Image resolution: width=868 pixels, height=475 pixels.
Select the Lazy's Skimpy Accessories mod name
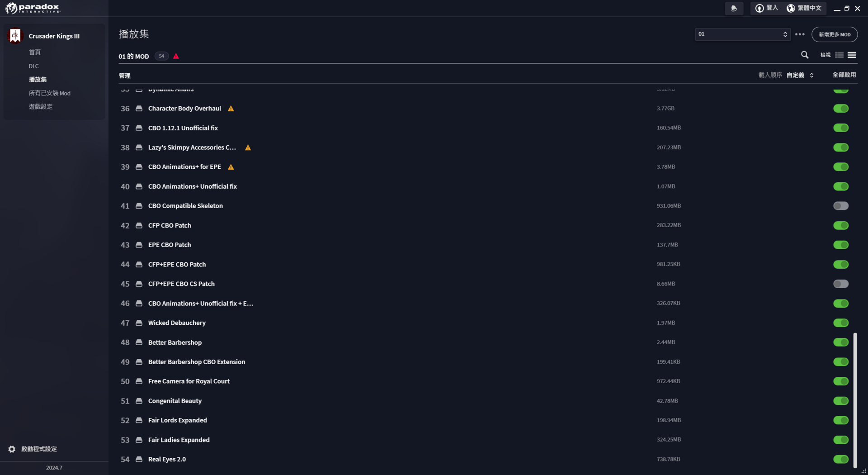tap(192, 147)
